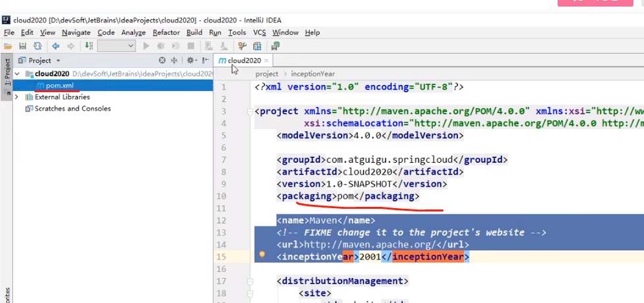The image size is (644, 303).
Task: Click the Forward navigation arrow icon
Action: 71,46
